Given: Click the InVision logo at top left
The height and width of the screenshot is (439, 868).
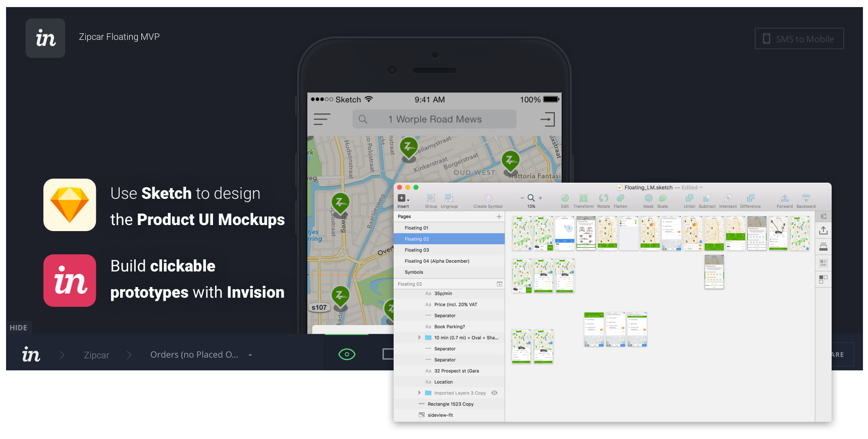Looking at the screenshot, I should pyautogui.click(x=45, y=38).
